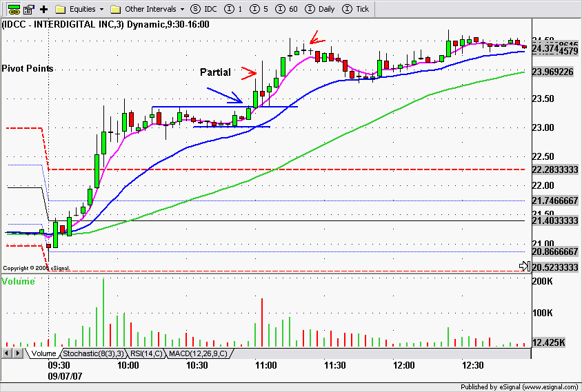582x392 pixels.
Task: Click the 200K volume axis label
Action: (x=542, y=282)
